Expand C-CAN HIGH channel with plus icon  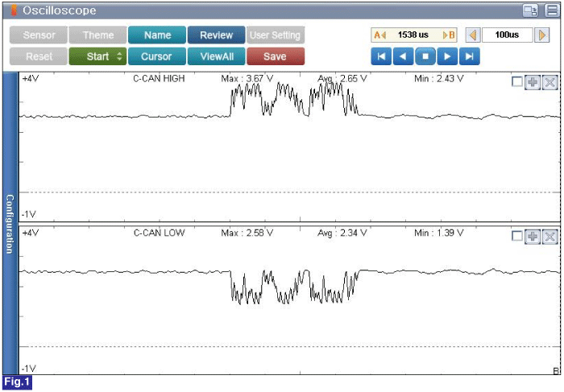(533, 82)
